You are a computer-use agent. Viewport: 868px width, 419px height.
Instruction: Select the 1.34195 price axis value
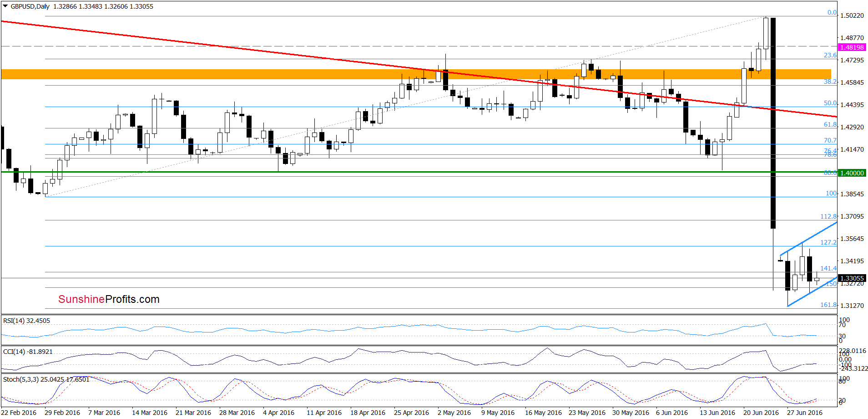852,261
